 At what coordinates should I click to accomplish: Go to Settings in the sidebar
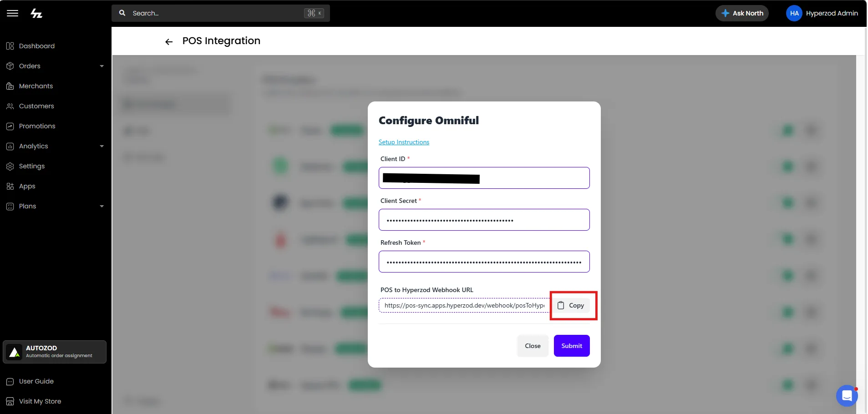point(32,166)
